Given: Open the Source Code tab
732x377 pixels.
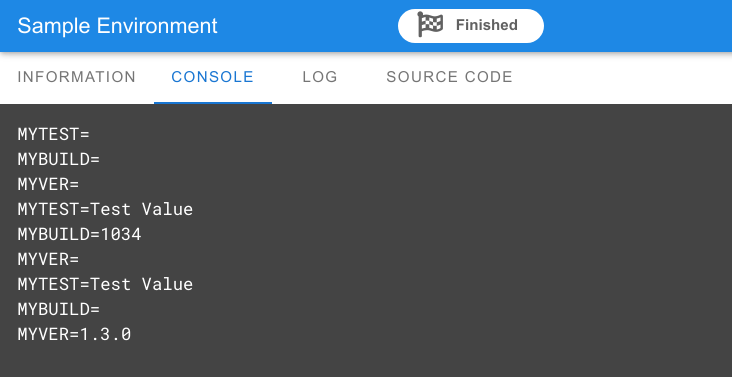Looking at the screenshot, I should coord(450,77).
